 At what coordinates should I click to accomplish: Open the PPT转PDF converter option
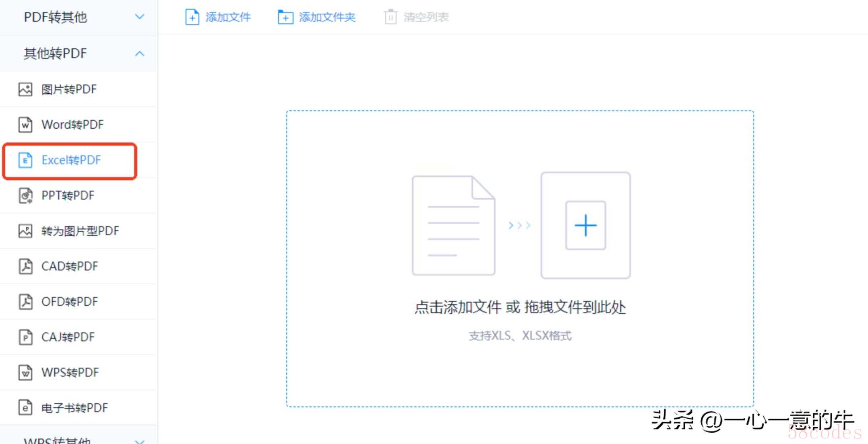68,195
